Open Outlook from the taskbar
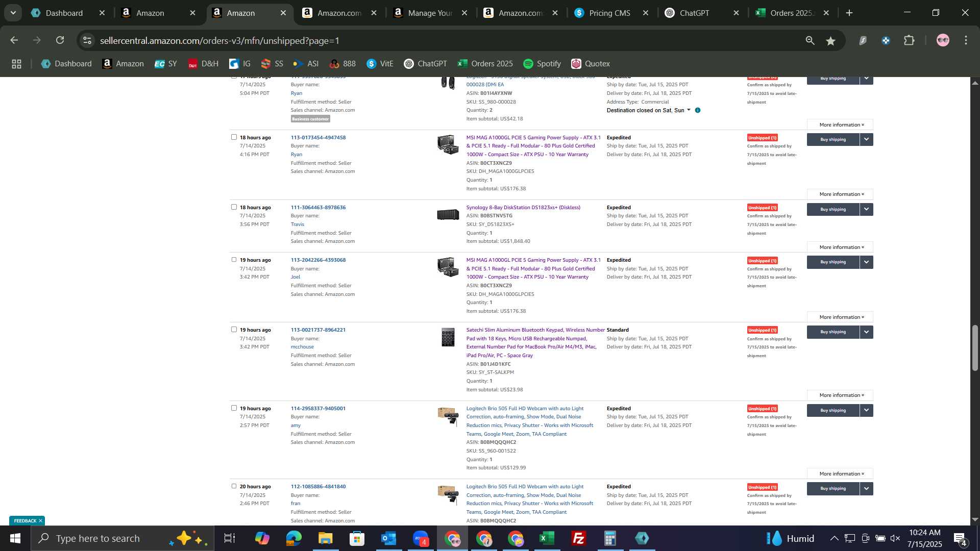The width and height of the screenshot is (980, 551). (388, 538)
